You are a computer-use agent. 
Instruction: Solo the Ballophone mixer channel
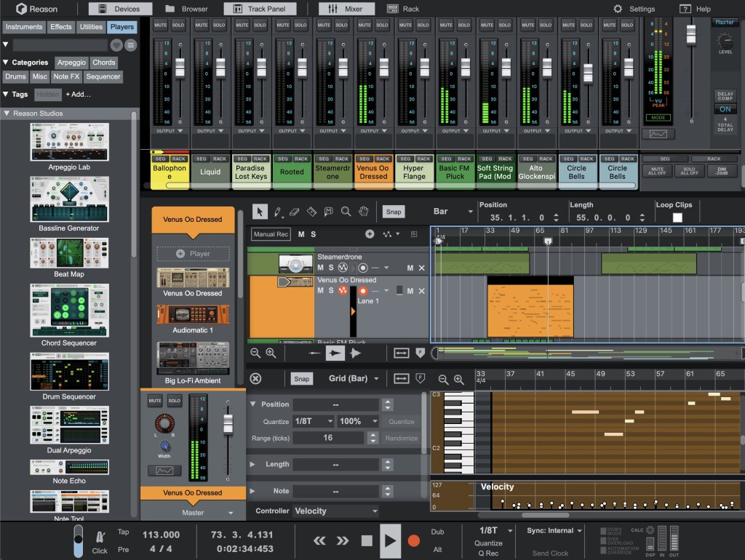178,25
